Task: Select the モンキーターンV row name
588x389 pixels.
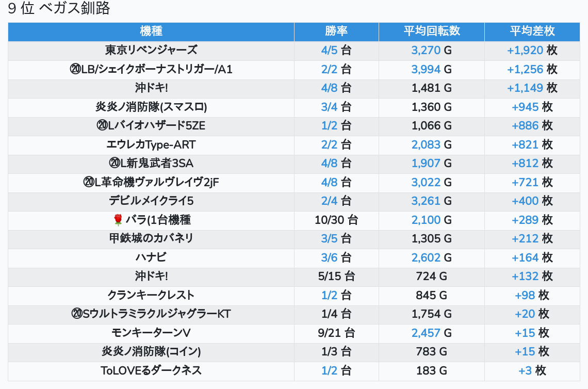Action: [x=151, y=333]
